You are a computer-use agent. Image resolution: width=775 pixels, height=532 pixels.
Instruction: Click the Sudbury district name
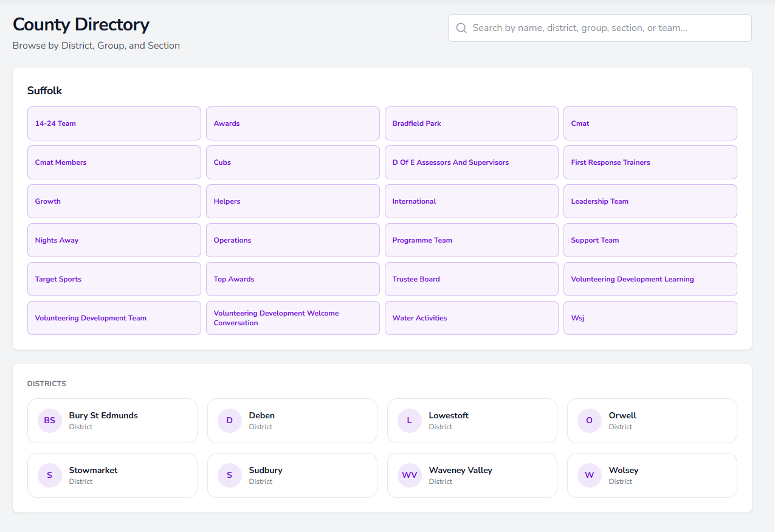[266, 471]
